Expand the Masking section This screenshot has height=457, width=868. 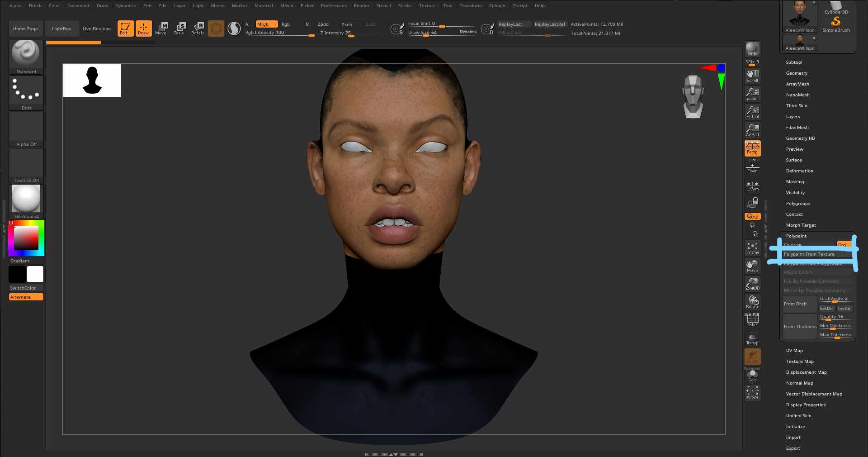(x=795, y=182)
